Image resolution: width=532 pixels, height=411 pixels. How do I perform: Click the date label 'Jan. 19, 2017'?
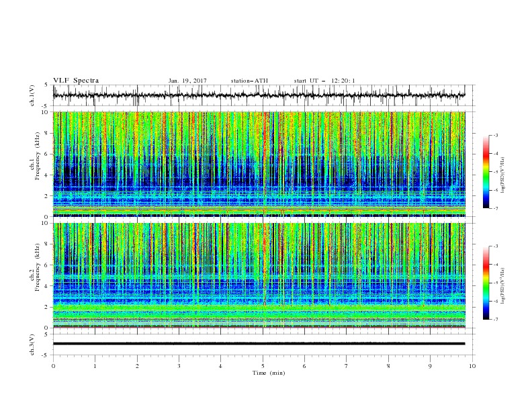tap(187, 81)
